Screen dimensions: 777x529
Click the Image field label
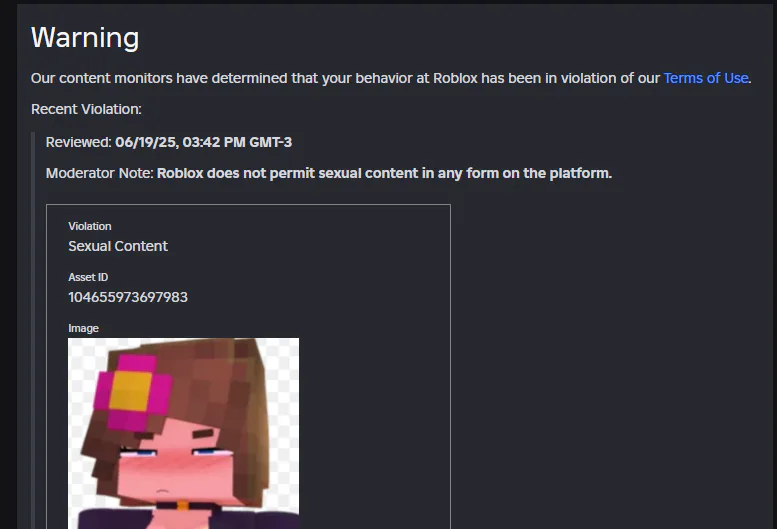coord(83,328)
